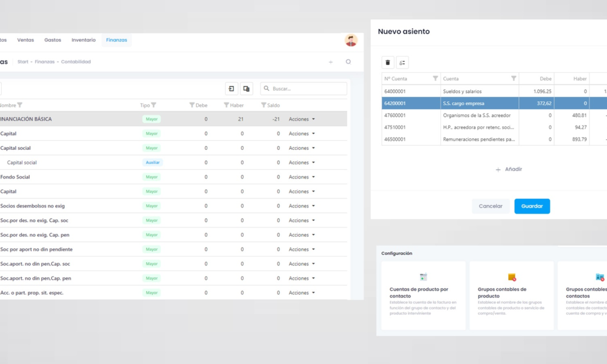The width and height of the screenshot is (607, 364).
Task: Open the user avatar profile menu
Action: coord(351,40)
